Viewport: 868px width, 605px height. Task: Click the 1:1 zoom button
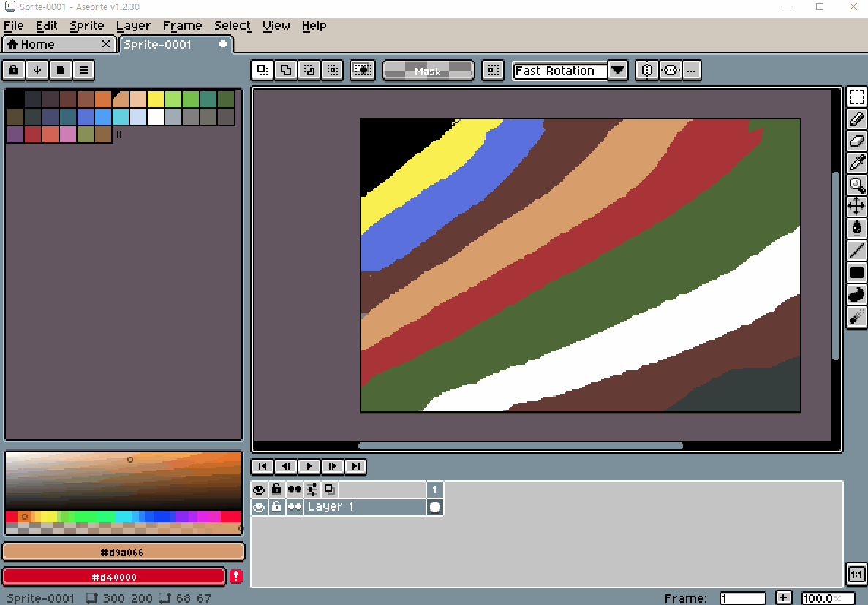coord(856,574)
